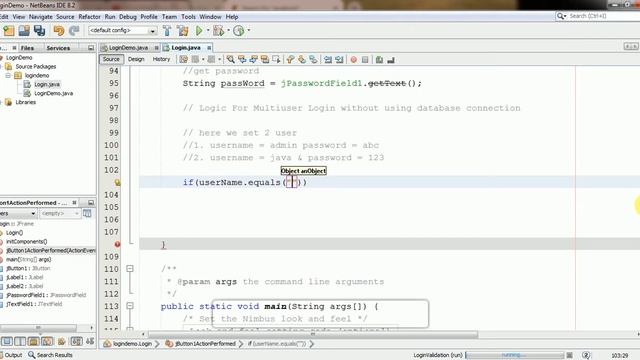Click the Open Project toolbar icon

pos(24,31)
